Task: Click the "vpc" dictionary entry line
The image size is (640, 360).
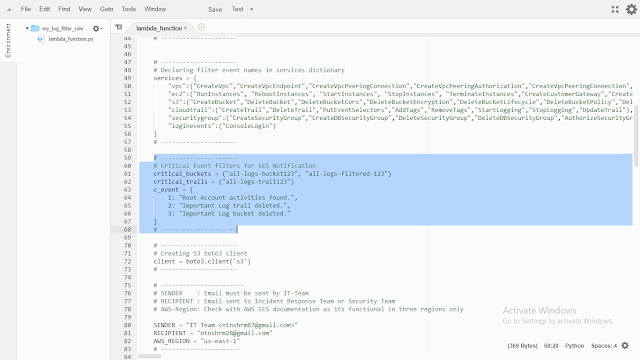Action: pos(400,86)
